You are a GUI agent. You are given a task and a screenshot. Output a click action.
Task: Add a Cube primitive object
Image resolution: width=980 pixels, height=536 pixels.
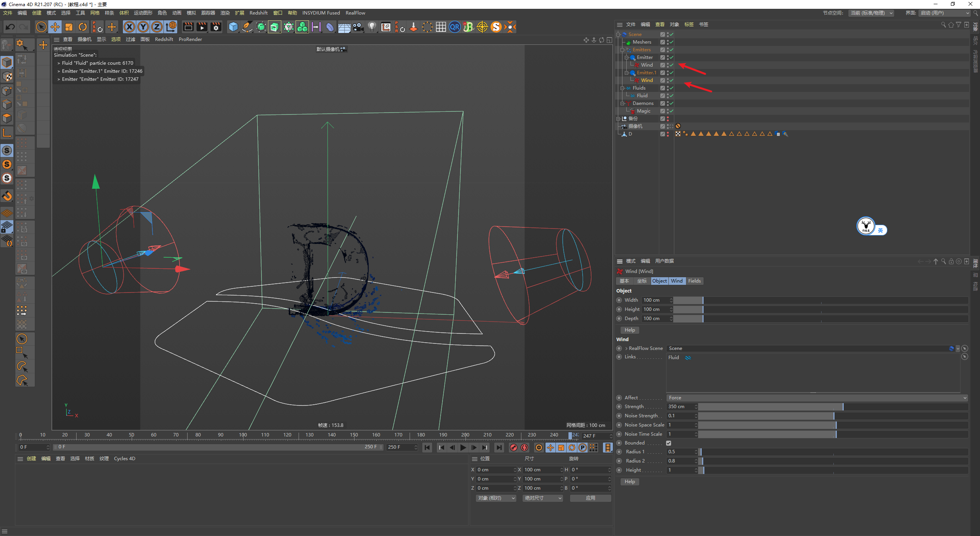[233, 27]
